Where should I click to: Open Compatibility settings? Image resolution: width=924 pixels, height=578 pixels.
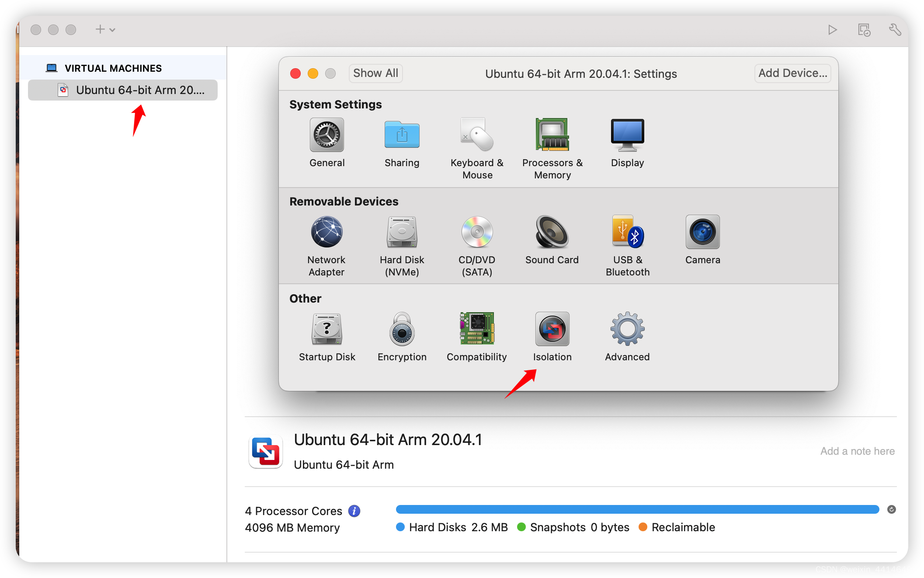[477, 337]
